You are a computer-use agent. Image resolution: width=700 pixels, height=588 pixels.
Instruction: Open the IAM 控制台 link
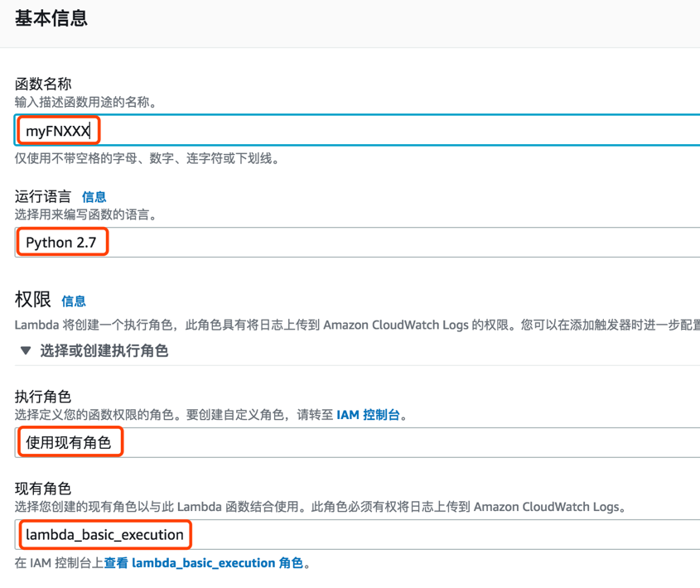pos(368,415)
